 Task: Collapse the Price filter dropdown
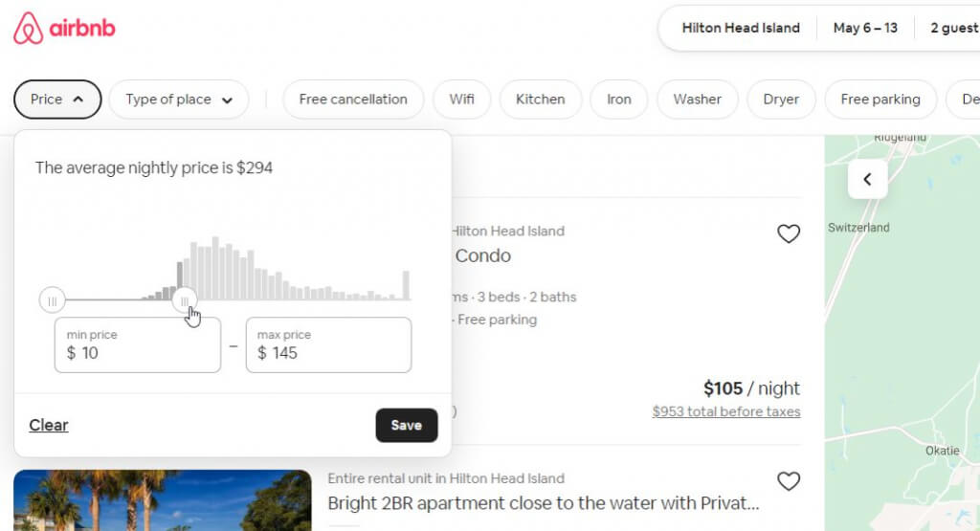click(57, 100)
